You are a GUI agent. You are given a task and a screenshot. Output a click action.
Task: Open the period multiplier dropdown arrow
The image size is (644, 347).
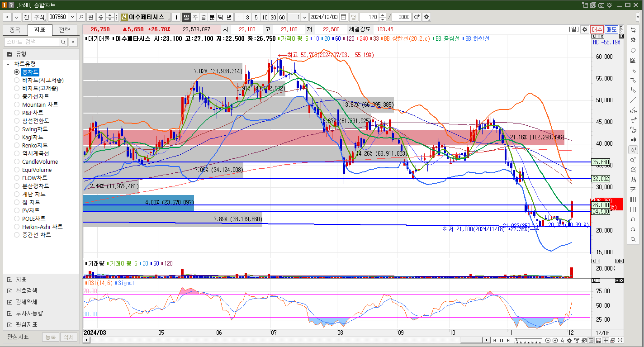[x=304, y=17]
